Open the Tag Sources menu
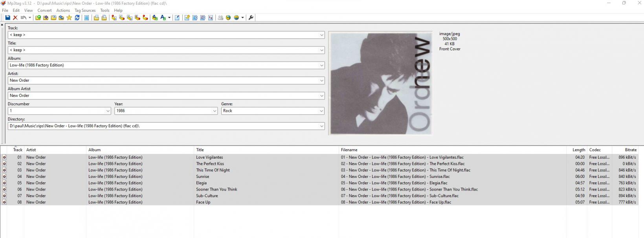This screenshot has width=644, height=238. tap(85, 11)
